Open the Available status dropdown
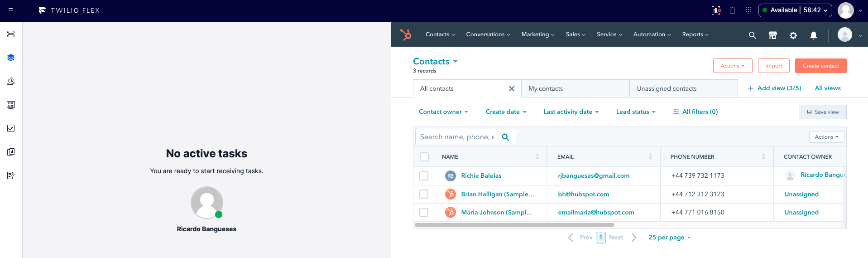The image size is (868, 258). tap(795, 10)
